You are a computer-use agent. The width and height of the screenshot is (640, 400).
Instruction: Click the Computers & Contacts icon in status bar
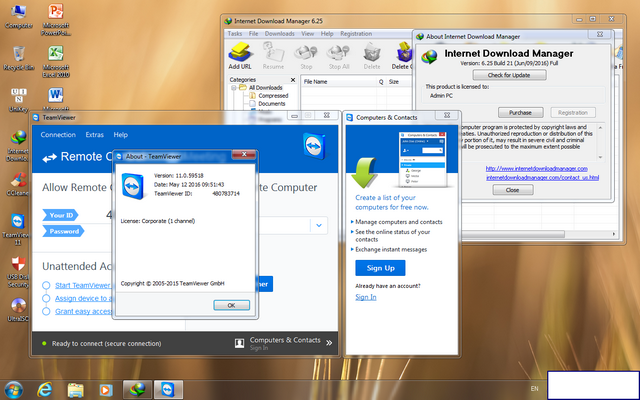(240, 343)
